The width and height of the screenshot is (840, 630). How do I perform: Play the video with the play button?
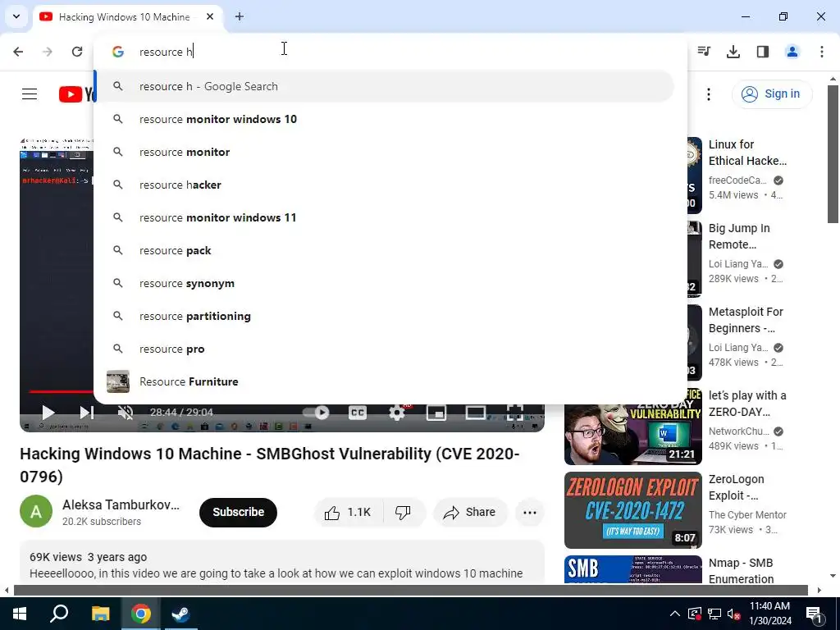[x=48, y=412]
